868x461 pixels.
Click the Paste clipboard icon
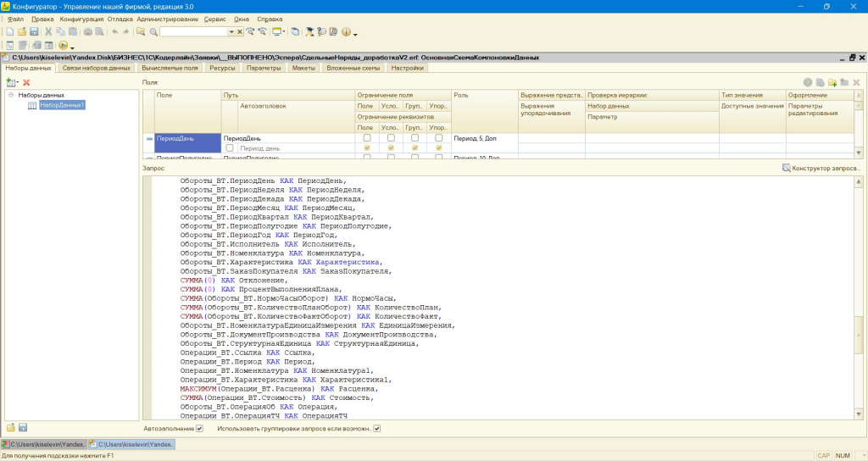point(73,32)
